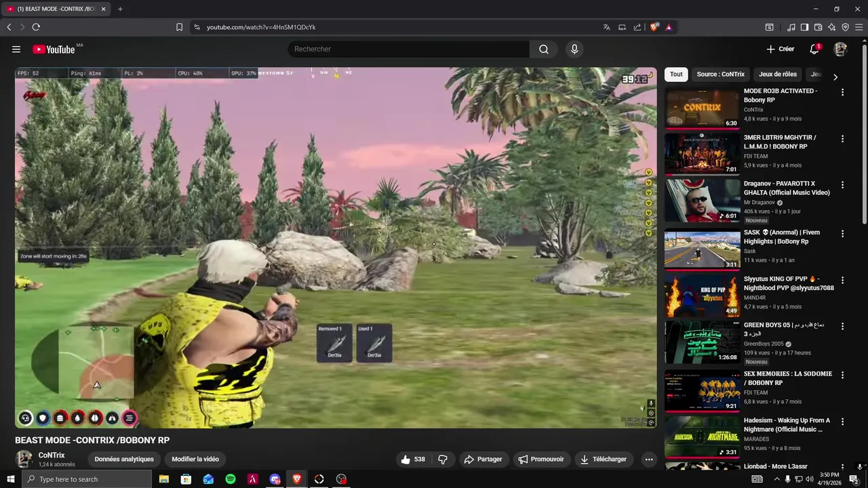Image resolution: width=868 pixels, height=488 pixels.
Task: Open SASK Fivem Highlights thumbnail
Action: pyautogui.click(x=702, y=250)
